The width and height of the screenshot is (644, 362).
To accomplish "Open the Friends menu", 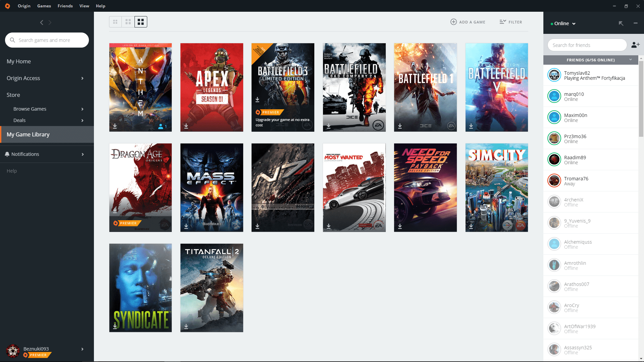I will [65, 6].
